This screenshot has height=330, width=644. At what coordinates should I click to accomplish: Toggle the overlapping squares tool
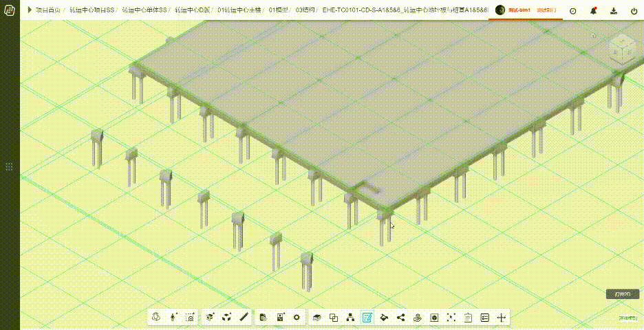pyautogui.click(x=334, y=318)
